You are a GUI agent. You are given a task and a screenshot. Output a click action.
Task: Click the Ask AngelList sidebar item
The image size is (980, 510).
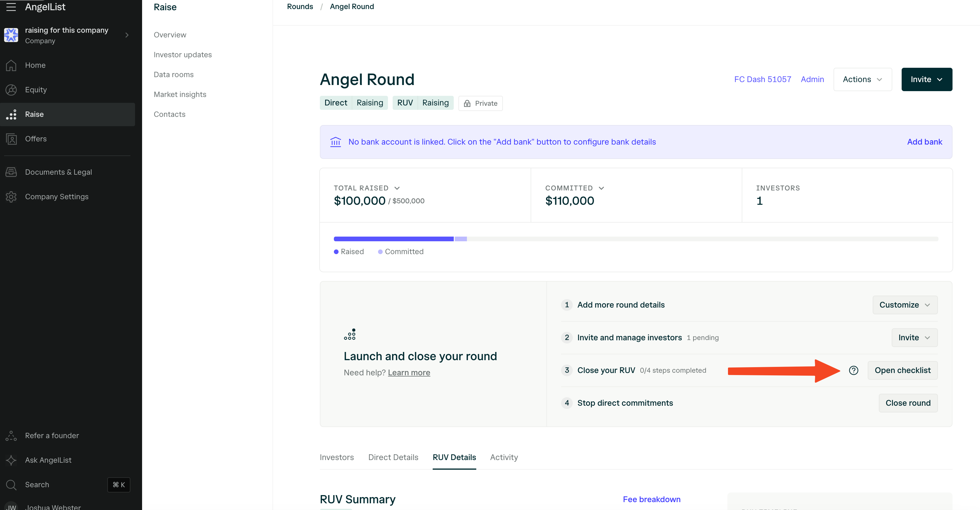68,460
